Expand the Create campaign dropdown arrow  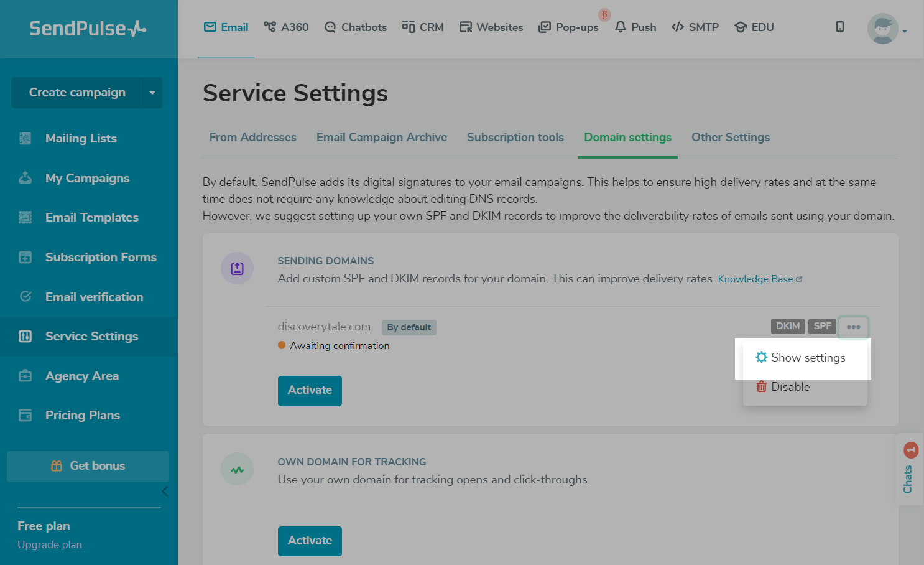152,93
